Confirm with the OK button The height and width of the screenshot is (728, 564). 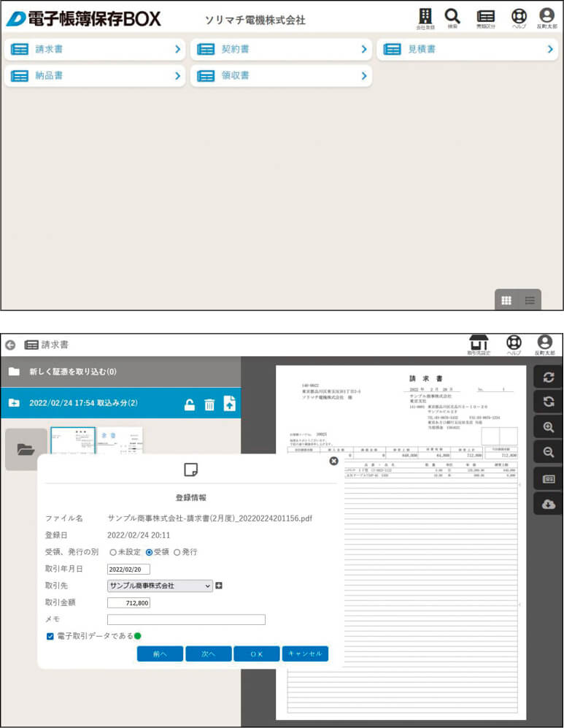pos(257,654)
